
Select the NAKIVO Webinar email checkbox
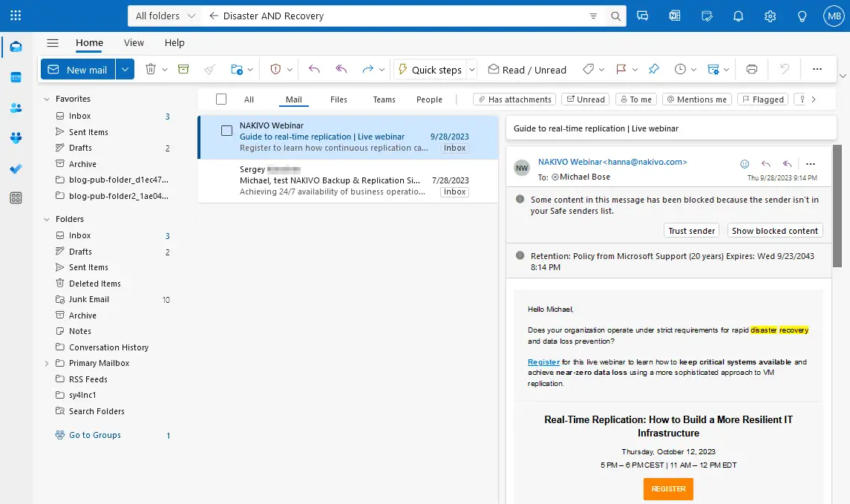pyautogui.click(x=226, y=130)
